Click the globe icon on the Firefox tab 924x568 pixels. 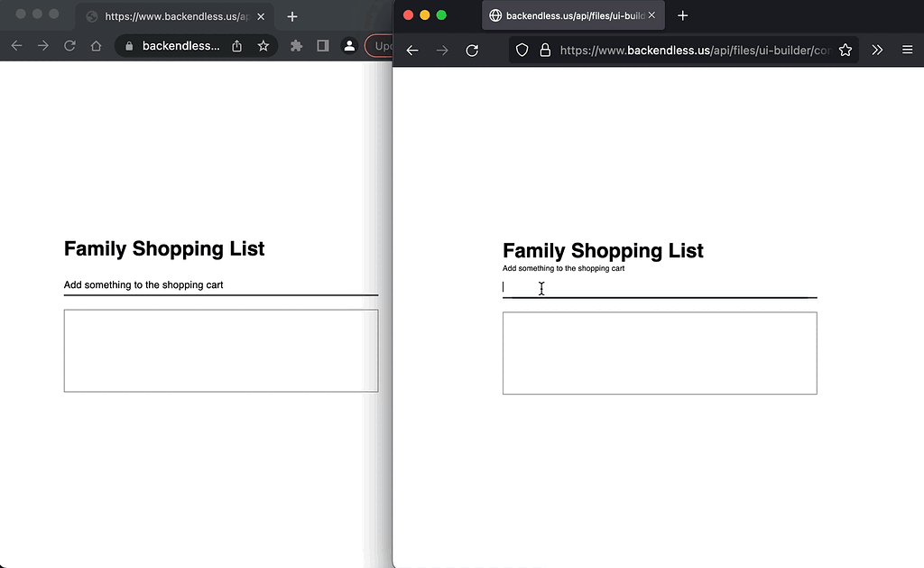tap(494, 14)
